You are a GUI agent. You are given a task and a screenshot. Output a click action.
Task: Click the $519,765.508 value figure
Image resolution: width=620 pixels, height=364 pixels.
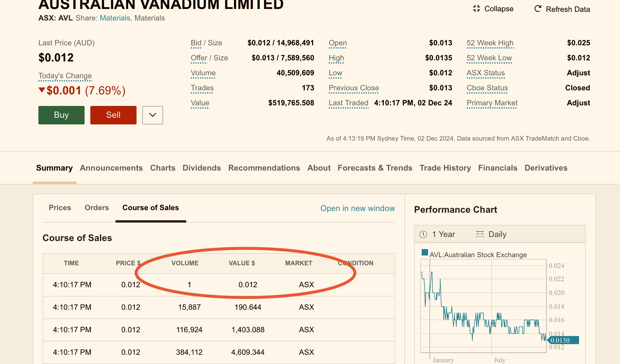coord(291,103)
